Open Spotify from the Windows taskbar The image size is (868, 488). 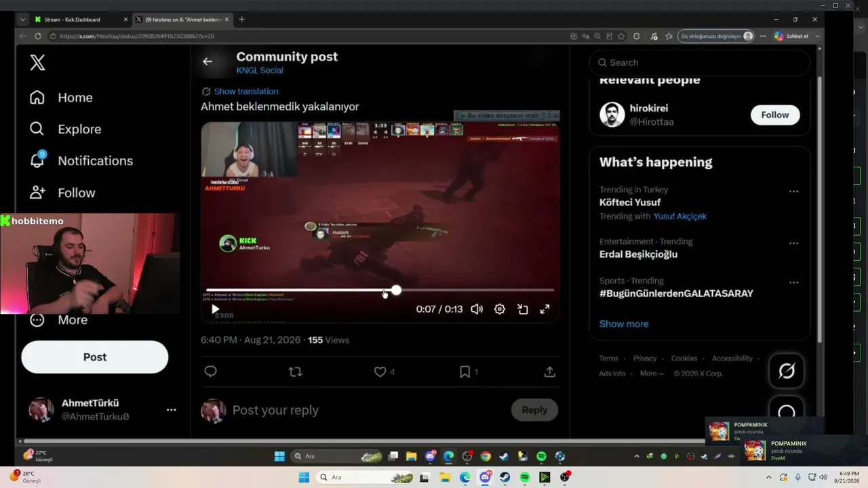tap(525, 477)
